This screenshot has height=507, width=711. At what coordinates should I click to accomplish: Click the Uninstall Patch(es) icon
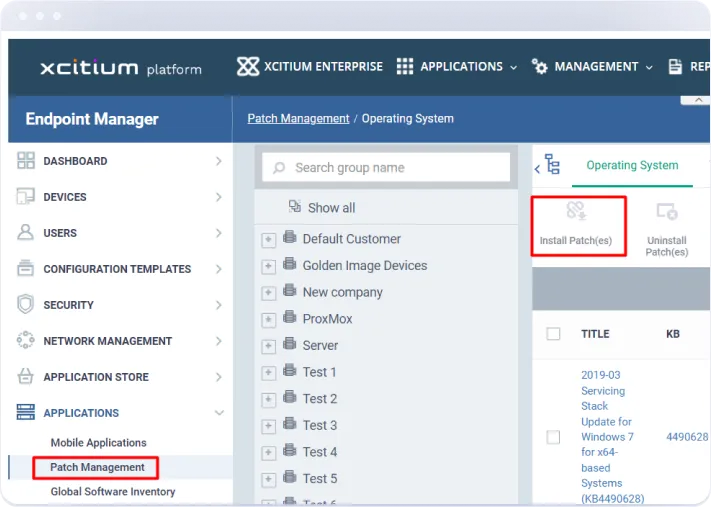coord(667,211)
